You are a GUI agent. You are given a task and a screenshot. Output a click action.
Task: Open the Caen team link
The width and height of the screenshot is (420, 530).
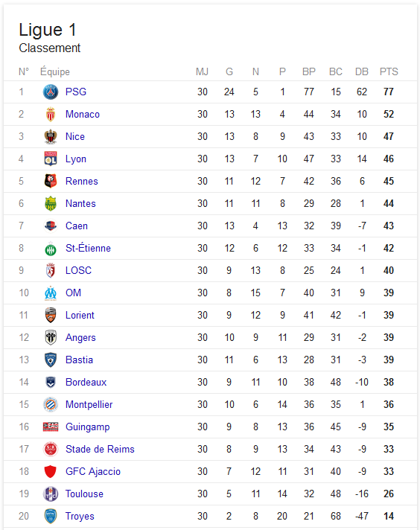pyautogui.click(x=77, y=226)
